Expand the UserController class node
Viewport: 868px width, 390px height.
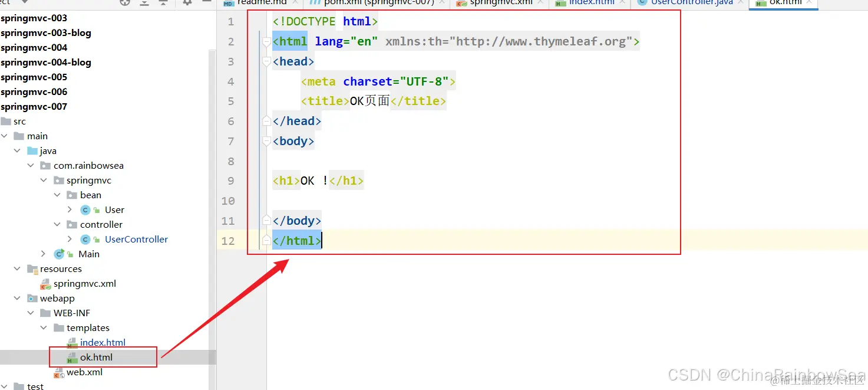click(x=70, y=240)
